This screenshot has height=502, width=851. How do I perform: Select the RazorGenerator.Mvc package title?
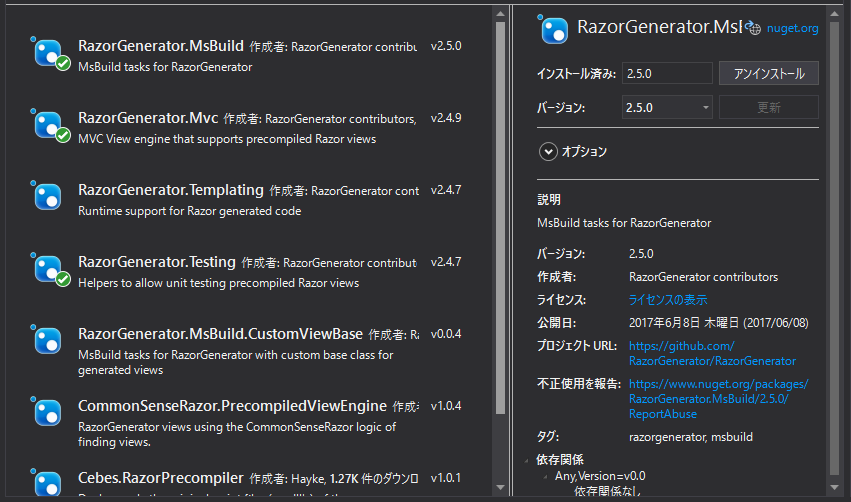coord(148,118)
